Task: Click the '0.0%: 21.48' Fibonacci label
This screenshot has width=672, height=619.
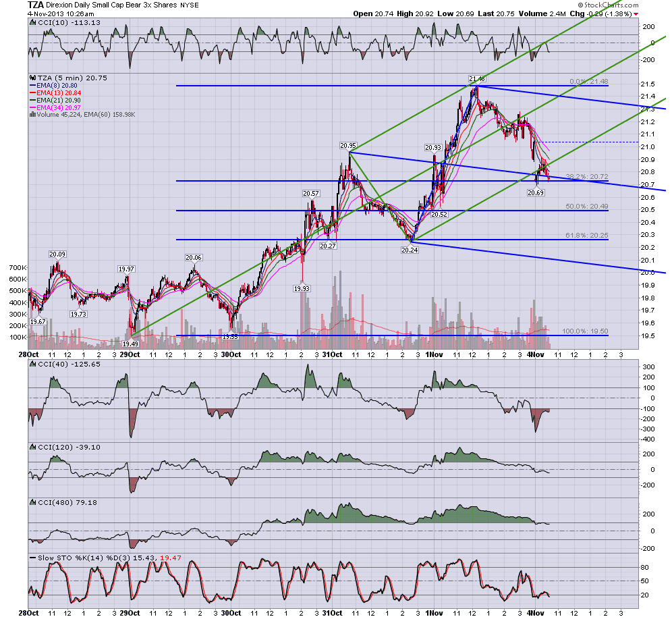Action: click(589, 82)
